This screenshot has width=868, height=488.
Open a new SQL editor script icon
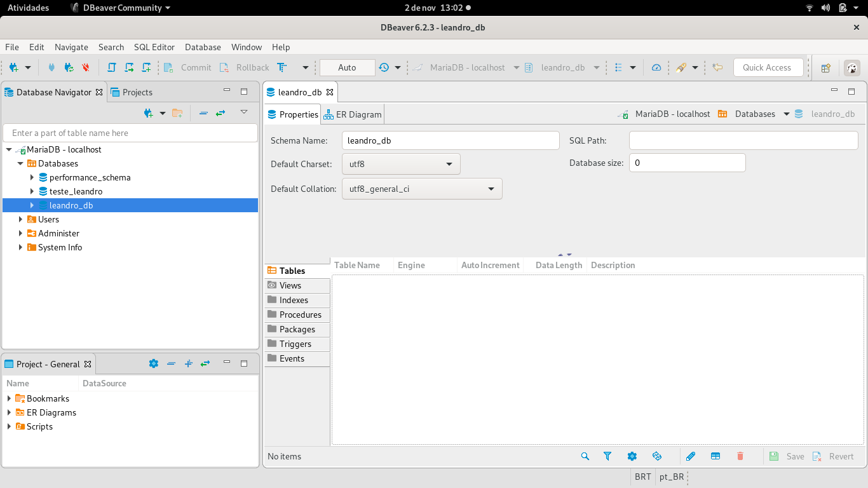(x=146, y=67)
